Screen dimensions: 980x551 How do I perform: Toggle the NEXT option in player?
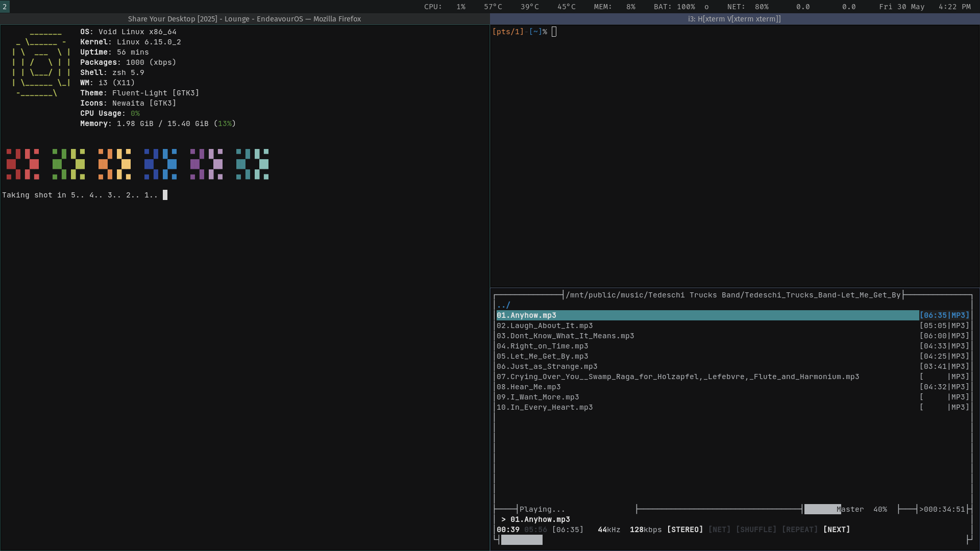(x=837, y=530)
